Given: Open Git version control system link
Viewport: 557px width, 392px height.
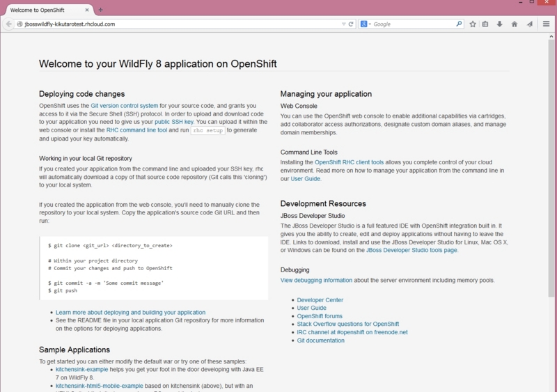Looking at the screenshot, I should tap(125, 106).
